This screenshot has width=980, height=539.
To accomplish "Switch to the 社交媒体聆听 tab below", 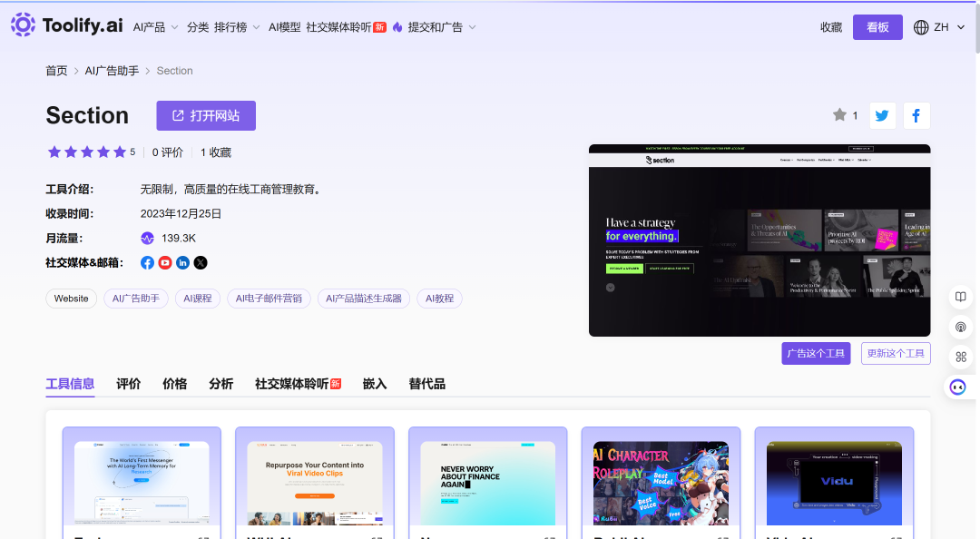I will click(x=298, y=384).
